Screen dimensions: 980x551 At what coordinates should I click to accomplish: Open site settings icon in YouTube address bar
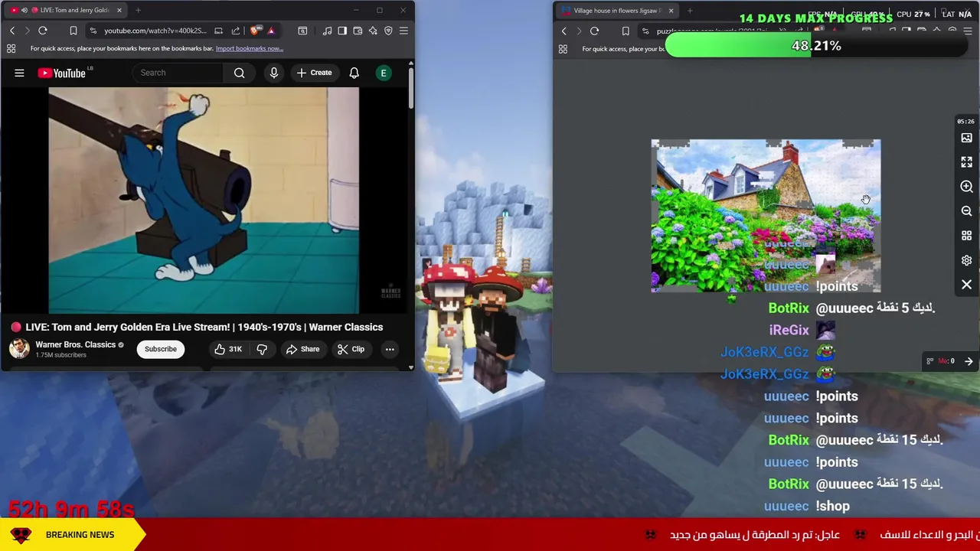click(x=93, y=31)
